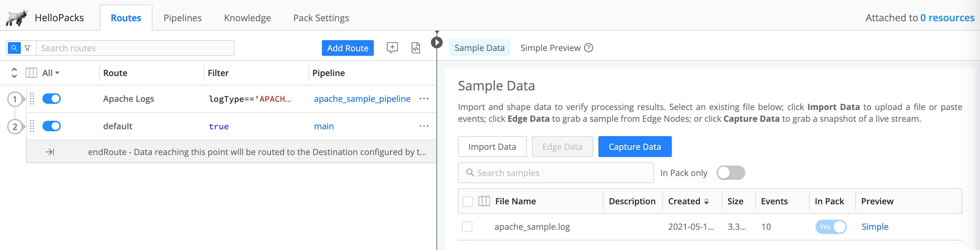
Task: Click the help icon next to Simple Preview
Action: coord(588,48)
